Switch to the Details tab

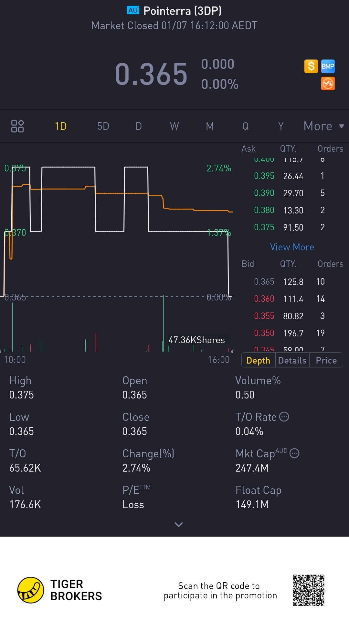(x=292, y=360)
